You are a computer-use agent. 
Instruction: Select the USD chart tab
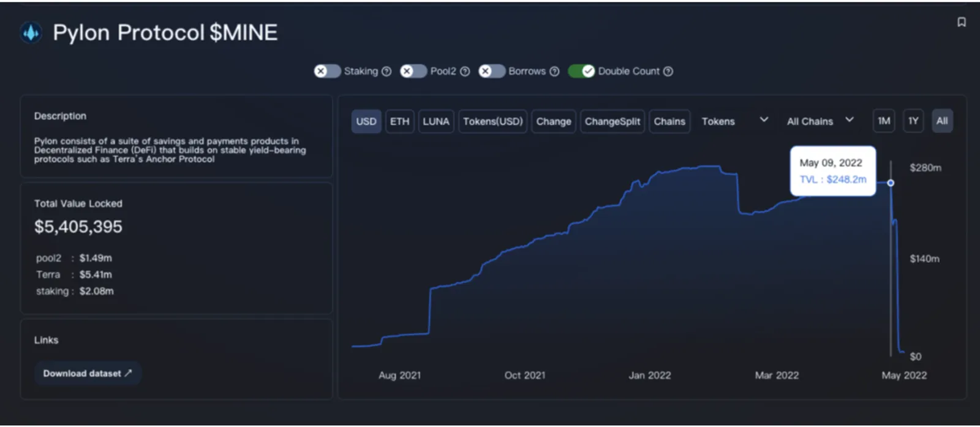366,121
